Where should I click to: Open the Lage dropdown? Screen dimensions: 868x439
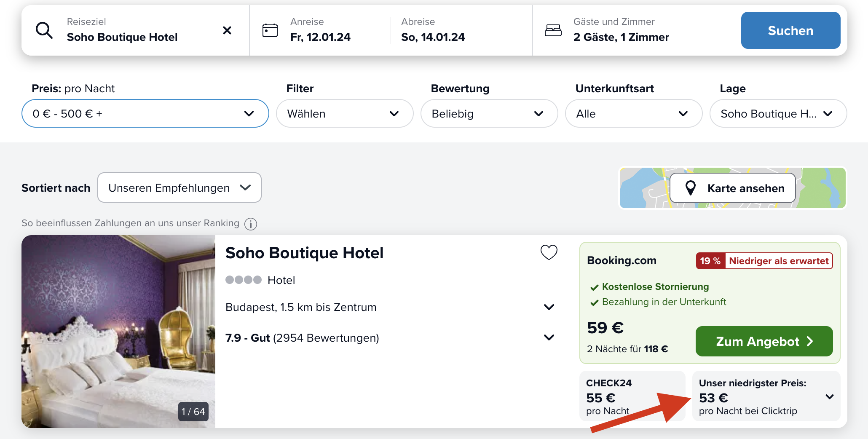pyautogui.click(x=778, y=113)
